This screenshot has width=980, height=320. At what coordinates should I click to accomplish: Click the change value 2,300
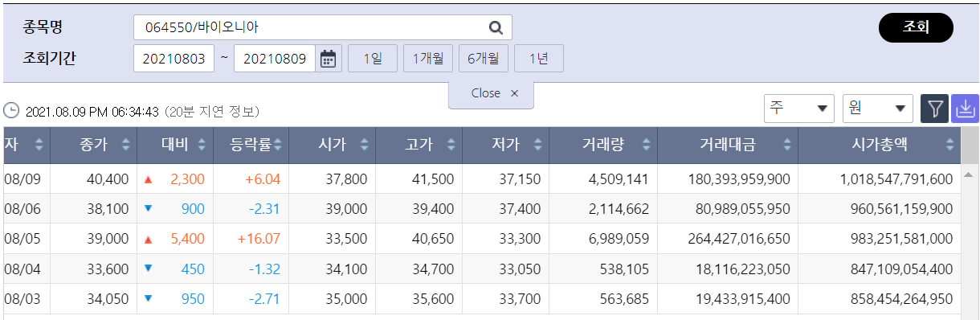(187, 178)
